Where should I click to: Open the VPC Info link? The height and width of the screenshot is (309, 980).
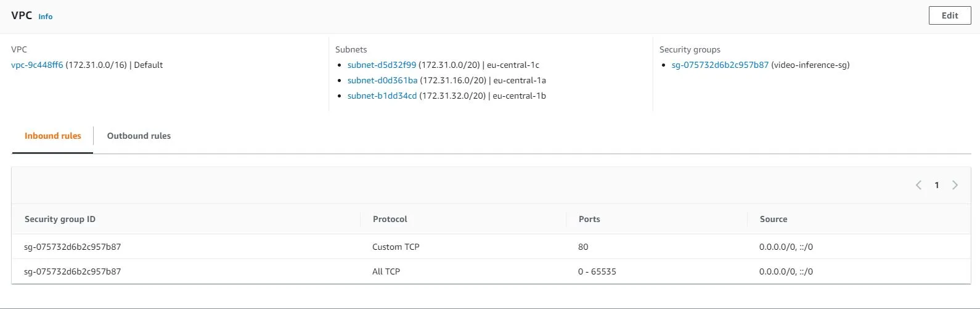pos(45,17)
